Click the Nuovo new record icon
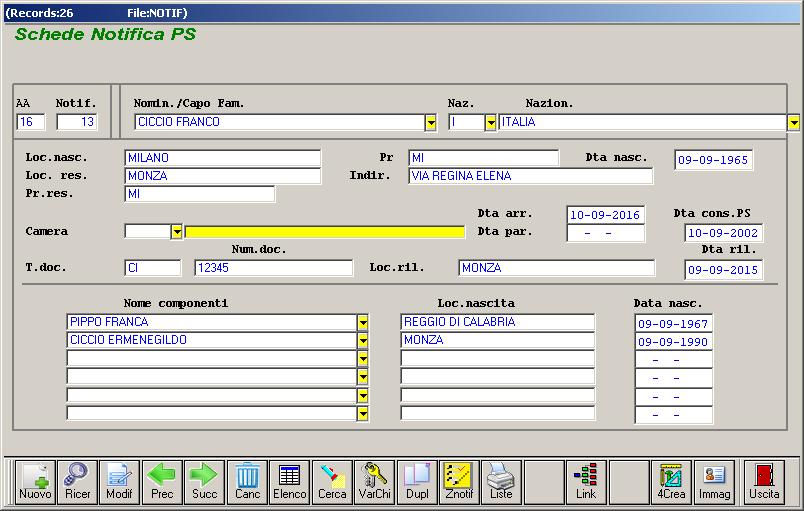804x511 pixels. 35,481
